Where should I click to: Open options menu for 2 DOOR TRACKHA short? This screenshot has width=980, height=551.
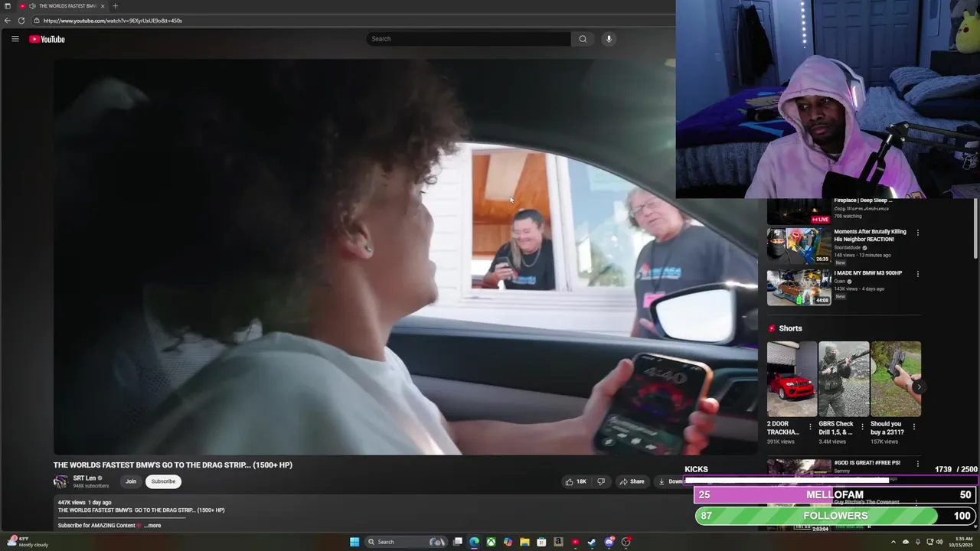pos(810,426)
